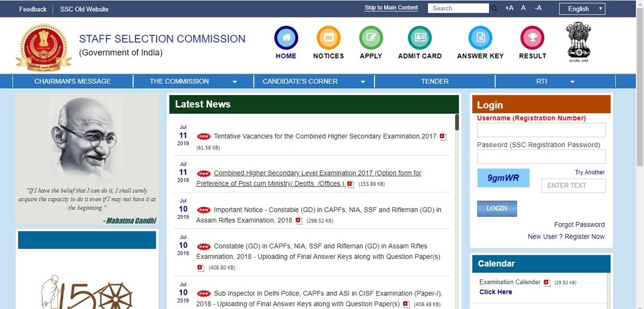Decrease font size with -A
644x309 pixels.
538,8
